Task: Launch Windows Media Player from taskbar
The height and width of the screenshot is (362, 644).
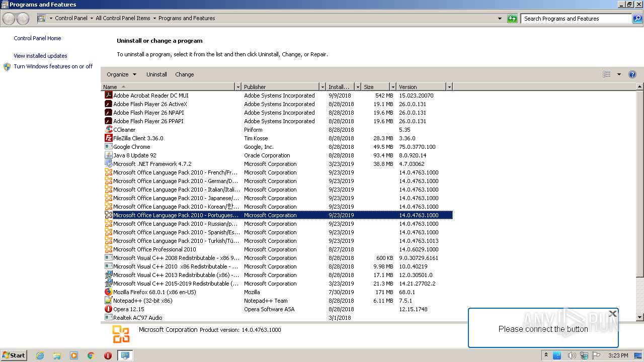Action: 74,355
